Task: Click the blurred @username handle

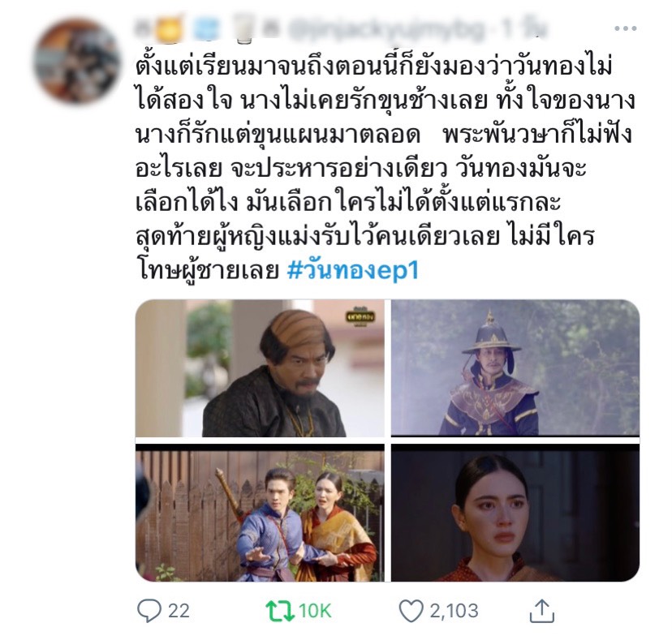Action: point(386,29)
